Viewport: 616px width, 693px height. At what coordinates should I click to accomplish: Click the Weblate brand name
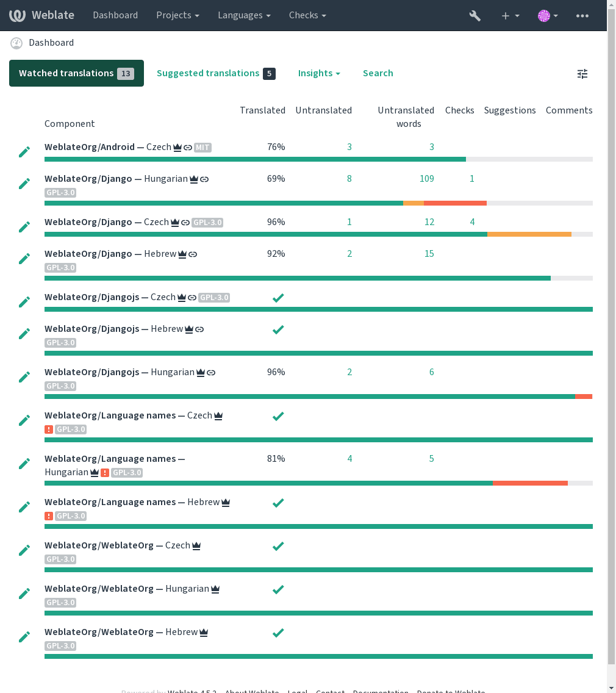53,15
